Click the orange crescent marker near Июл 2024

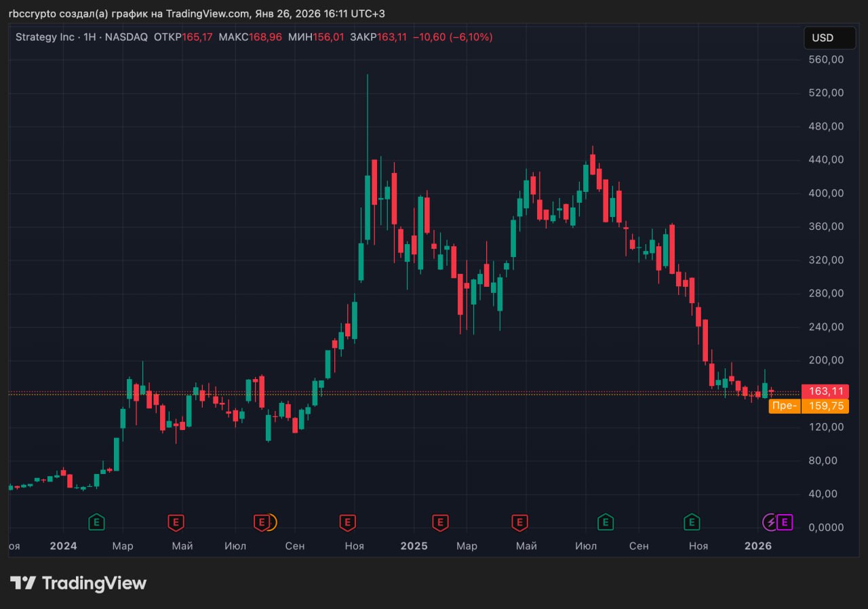pos(271,522)
